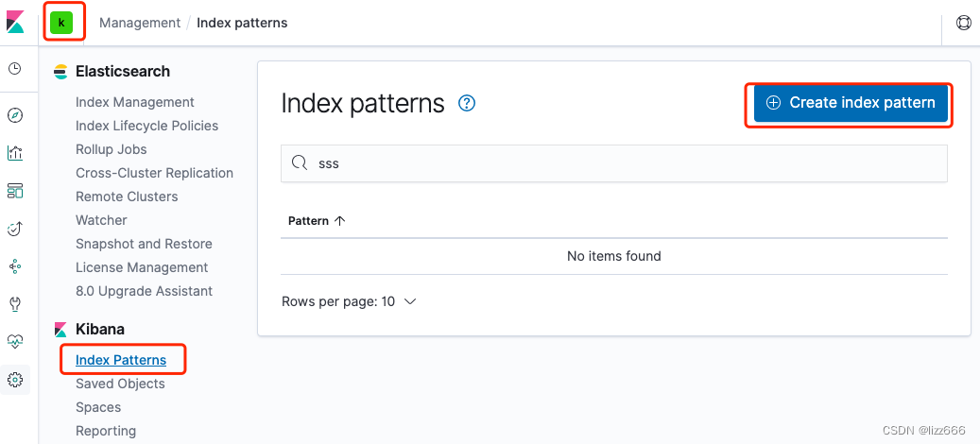Open the Recently viewed clock icon
Viewport: 980px width, 444px height.
(15, 69)
